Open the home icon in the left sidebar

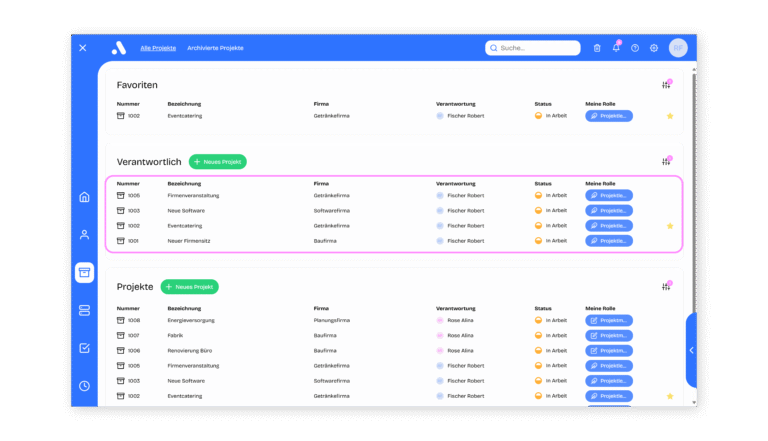[x=84, y=197]
